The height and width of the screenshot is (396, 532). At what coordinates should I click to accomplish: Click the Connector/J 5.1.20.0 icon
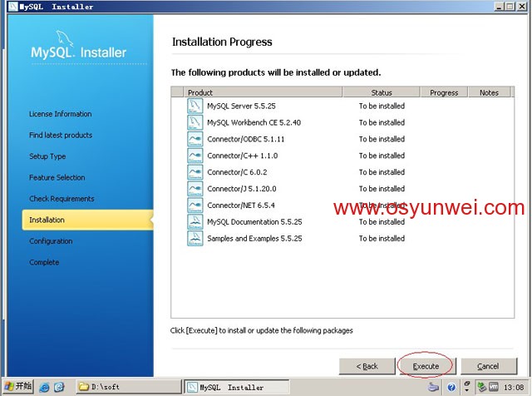coord(195,189)
